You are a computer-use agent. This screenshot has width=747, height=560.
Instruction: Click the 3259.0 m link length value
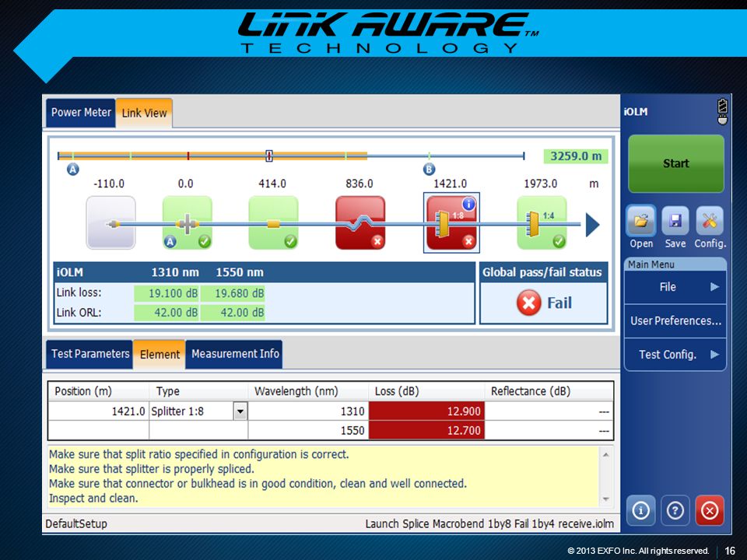click(576, 156)
